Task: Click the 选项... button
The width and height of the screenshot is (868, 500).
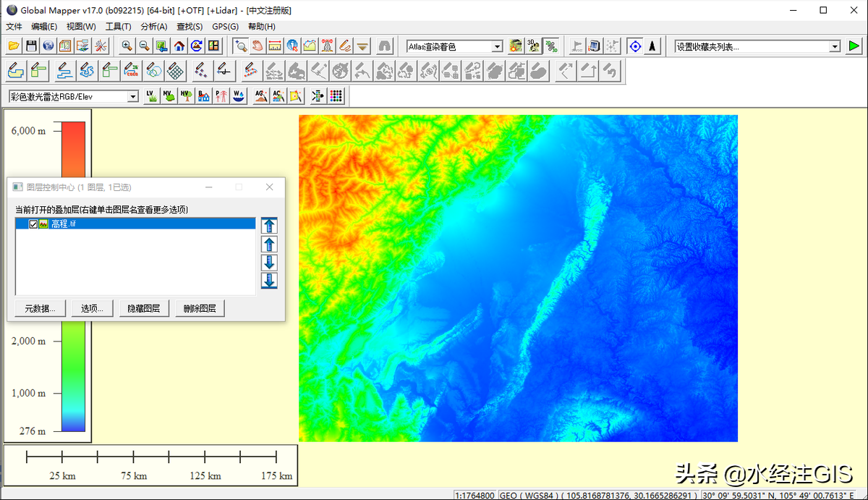Action: (x=93, y=308)
